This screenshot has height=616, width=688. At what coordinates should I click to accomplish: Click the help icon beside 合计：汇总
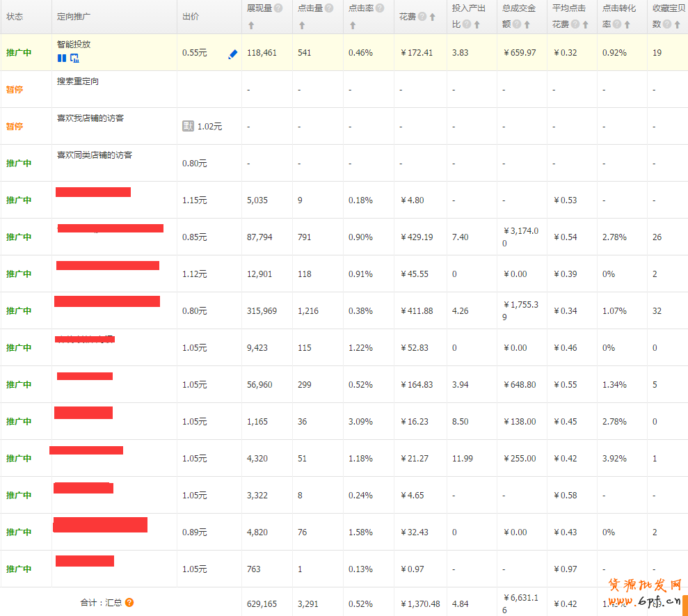click(x=129, y=603)
